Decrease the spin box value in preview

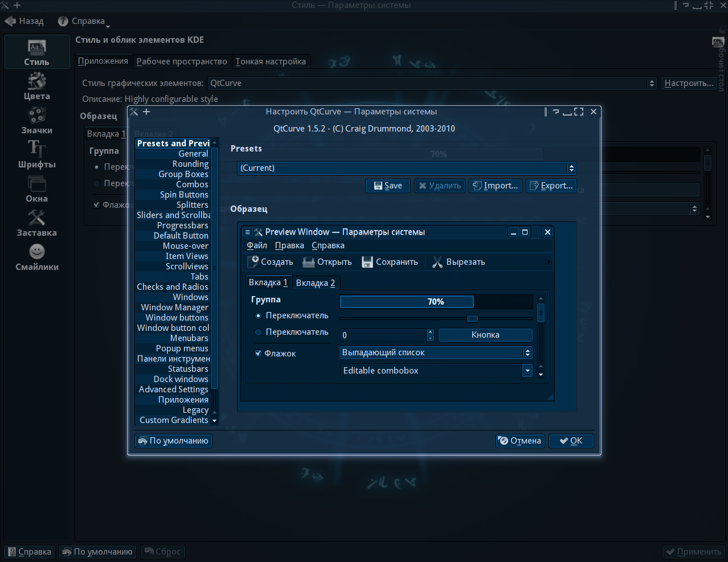pos(430,338)
